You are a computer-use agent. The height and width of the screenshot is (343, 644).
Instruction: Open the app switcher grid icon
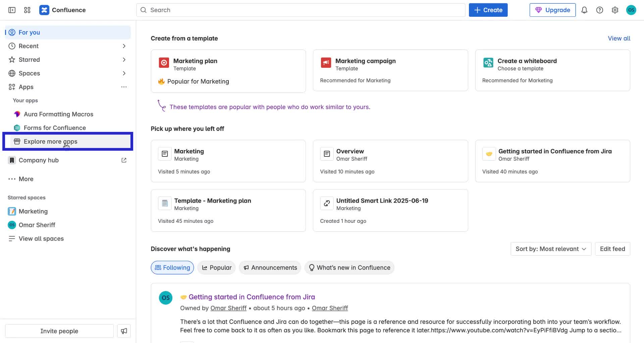click(27, 10)
